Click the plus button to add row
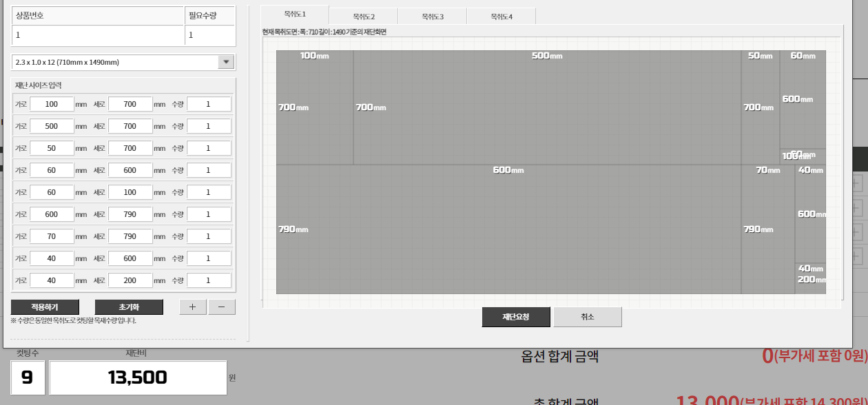The image size is (868, 405). 193,307
